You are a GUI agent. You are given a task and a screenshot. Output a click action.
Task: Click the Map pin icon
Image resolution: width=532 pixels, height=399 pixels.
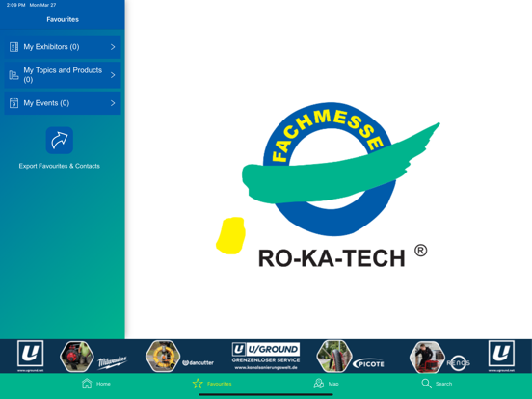319,384
